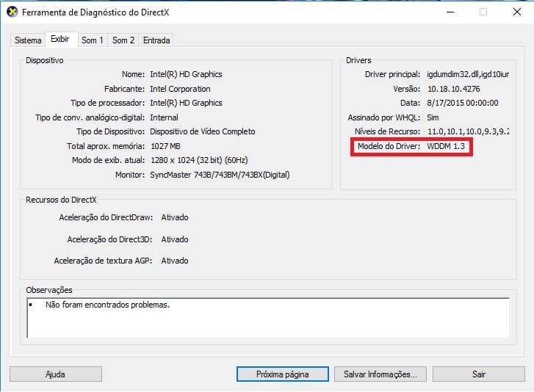Click the 'Total aprox. memória:' label
Viewport: 534px width, 392px height.
click(x=106, y=146)
